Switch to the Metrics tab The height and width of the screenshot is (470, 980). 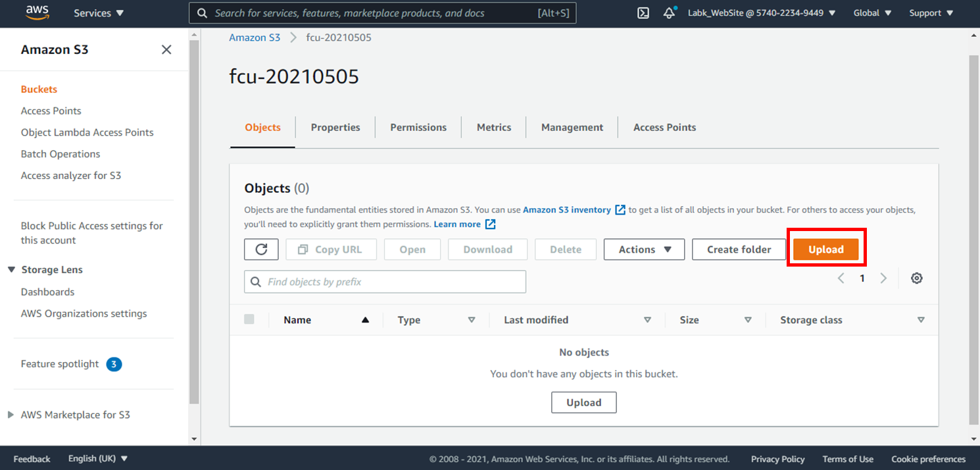tap(494, 127)
